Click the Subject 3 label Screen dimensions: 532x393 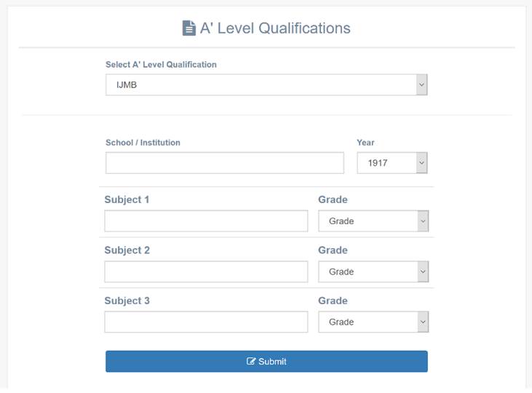pyautogui.click(x=127, y=301)
